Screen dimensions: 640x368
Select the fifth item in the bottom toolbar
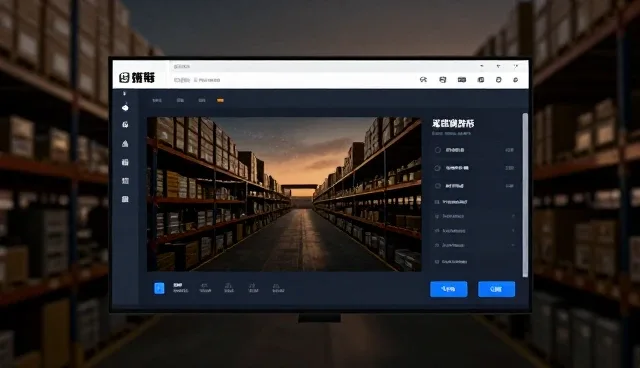[x=253, y=288]
